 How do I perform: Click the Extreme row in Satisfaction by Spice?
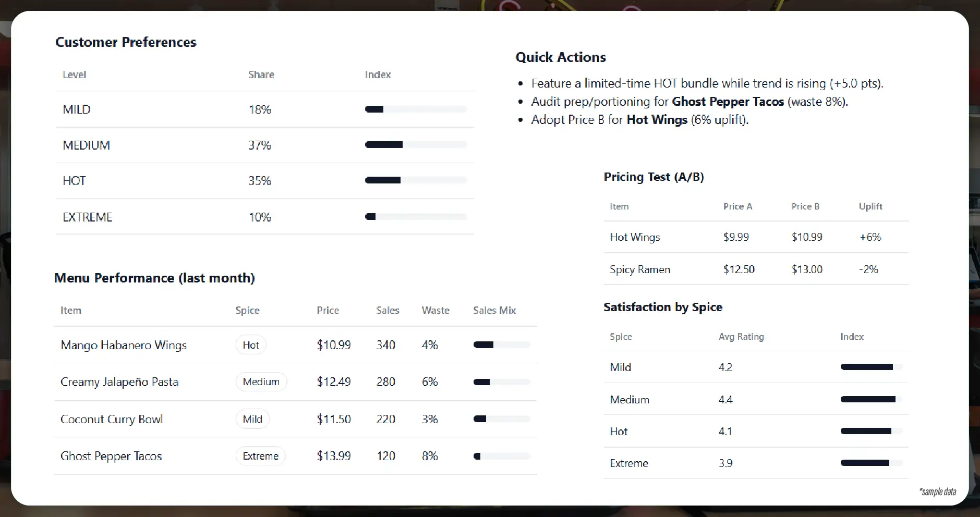756,463
